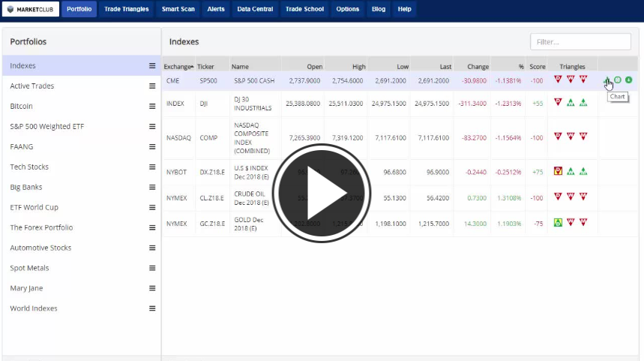Open the Forex Portfolio hamburger menu
Viewport: 644px width, 361px height.
[152, 227]
